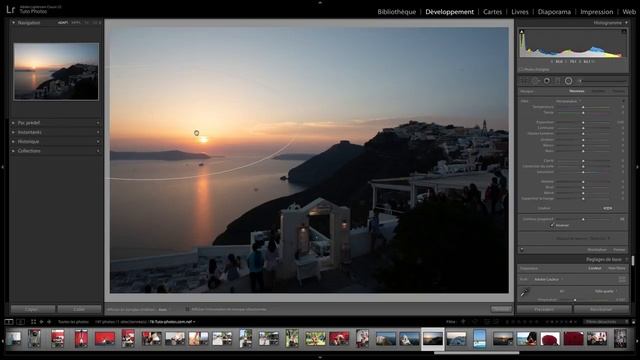Image resolution: width=640 pixels, height=360 pixels.
Task: Switch to the Développement module
Action: point(449,12)
